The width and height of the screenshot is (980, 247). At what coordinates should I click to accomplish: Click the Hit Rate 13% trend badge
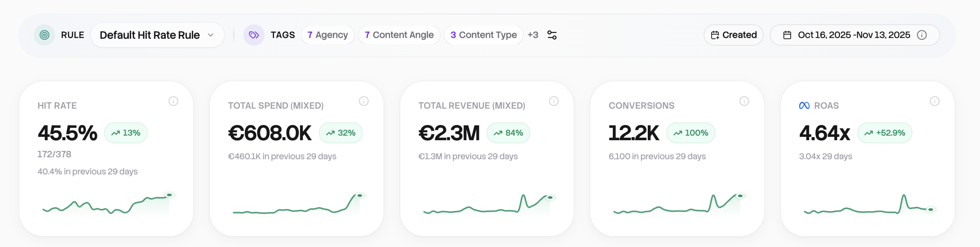125,133
